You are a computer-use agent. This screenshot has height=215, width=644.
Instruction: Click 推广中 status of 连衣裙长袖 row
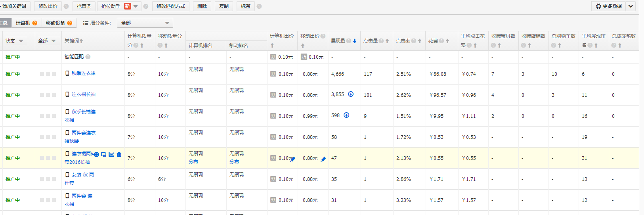pos(13,95)
